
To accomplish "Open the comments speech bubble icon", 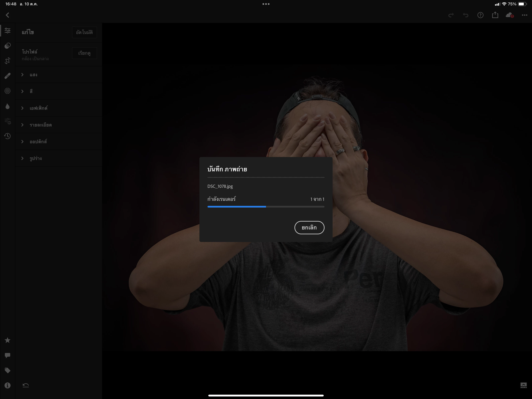I will tap(8, 355).
